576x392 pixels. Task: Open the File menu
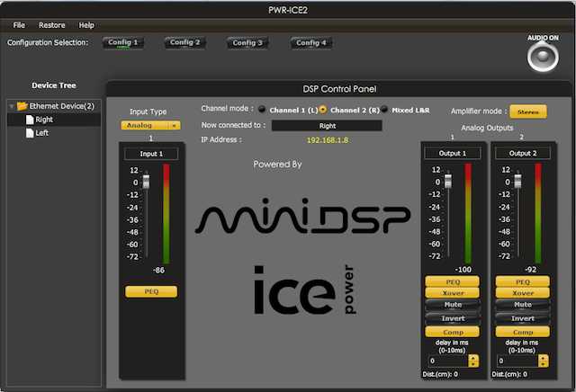[19, 25]
